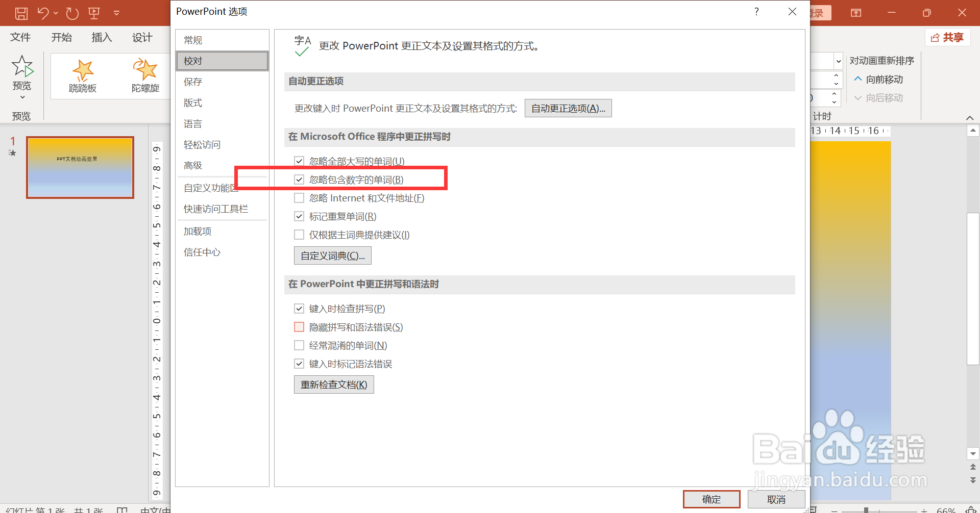Go to previous slide arrow icon
Viewport: 980px width, 513px height.
(x=973, y=467)
